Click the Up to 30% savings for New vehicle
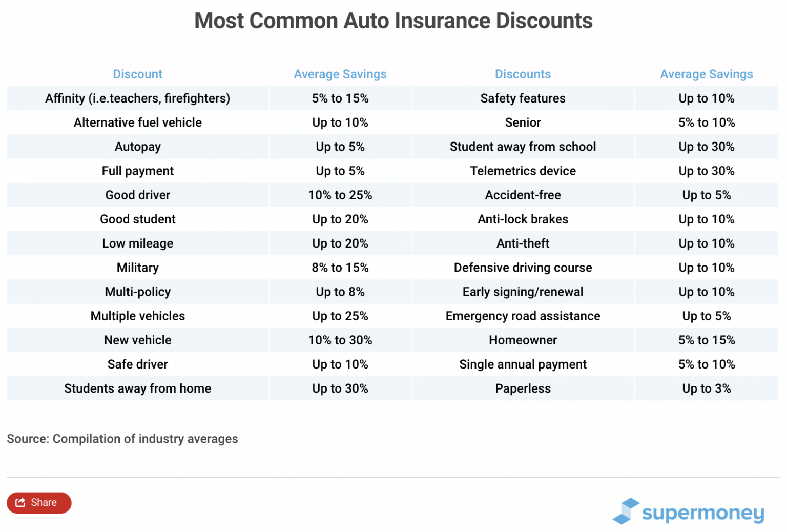This screenshot has width=787, height=532. coord(340,340)
